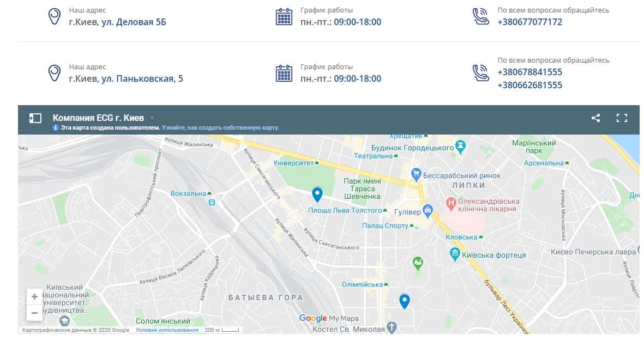Call phone number +380677077172
This screenshot has height=353, width=644.
(x=530, y=22)
